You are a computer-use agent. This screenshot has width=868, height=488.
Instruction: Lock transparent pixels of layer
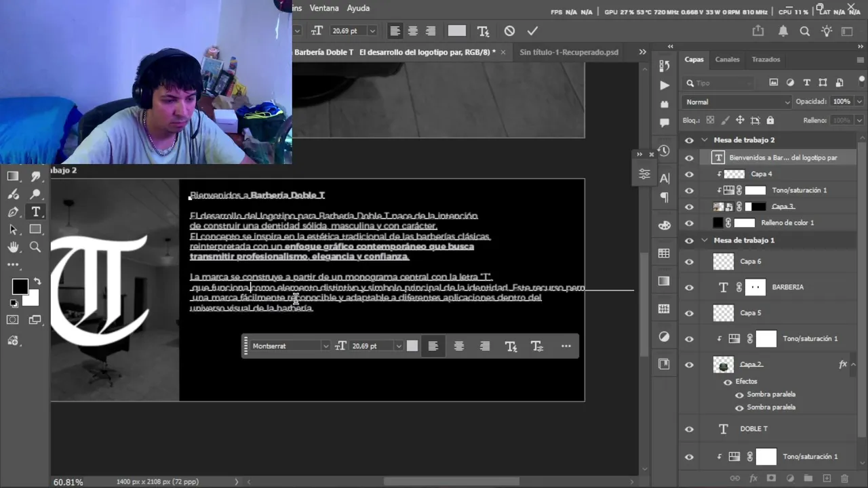(x=710, y=121)
